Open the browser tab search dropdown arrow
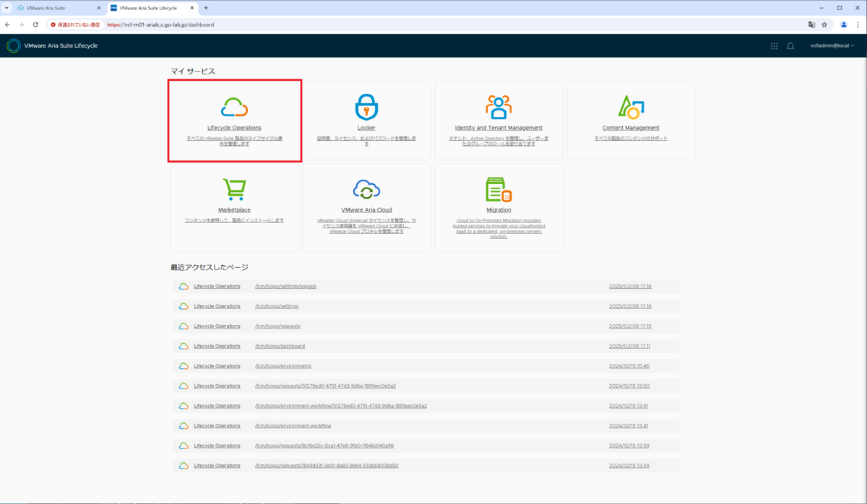867x504 pixels. (x=7, y=8)
